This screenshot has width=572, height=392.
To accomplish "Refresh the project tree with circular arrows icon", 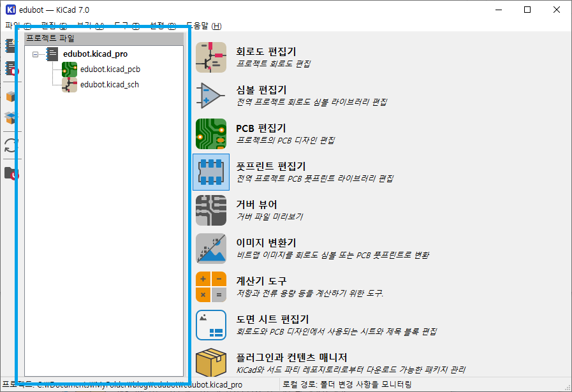I will [x=11, y=145].
